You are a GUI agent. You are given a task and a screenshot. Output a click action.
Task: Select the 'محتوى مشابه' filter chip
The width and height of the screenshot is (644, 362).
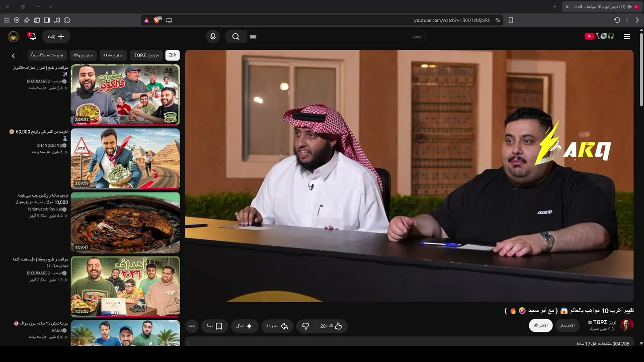[x=114, y=55]
